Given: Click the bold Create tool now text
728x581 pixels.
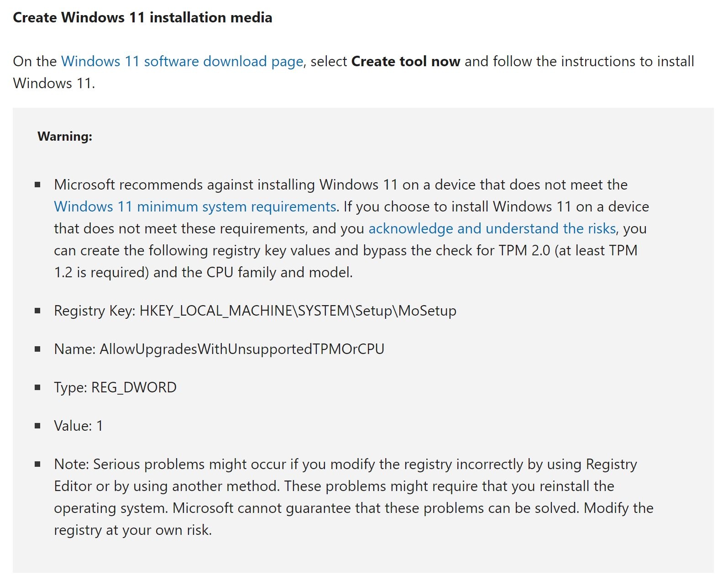Looking at the screenshot, I should tap(405, 61).
